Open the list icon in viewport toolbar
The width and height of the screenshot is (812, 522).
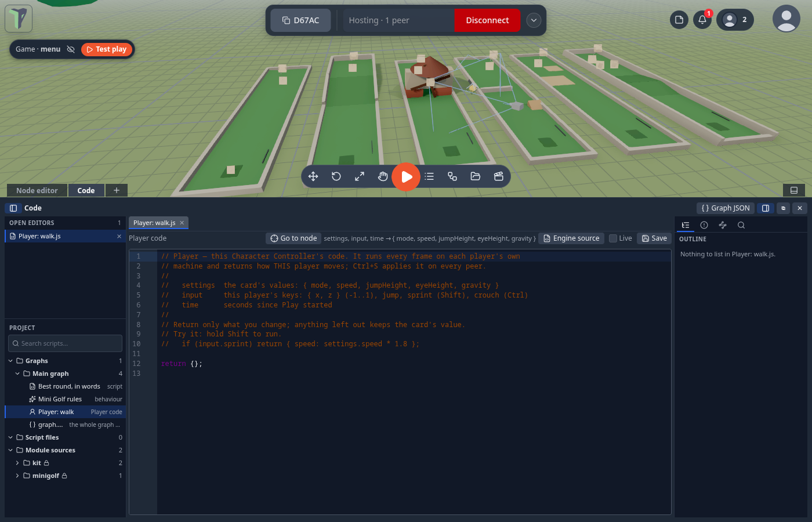429,176
